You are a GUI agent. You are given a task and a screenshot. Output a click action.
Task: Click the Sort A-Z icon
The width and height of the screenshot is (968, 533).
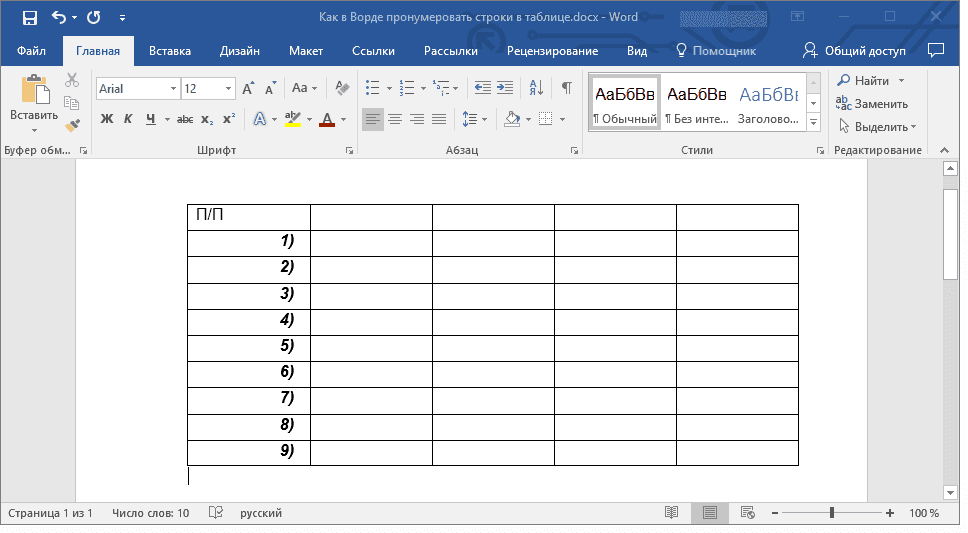click(536, 88)
